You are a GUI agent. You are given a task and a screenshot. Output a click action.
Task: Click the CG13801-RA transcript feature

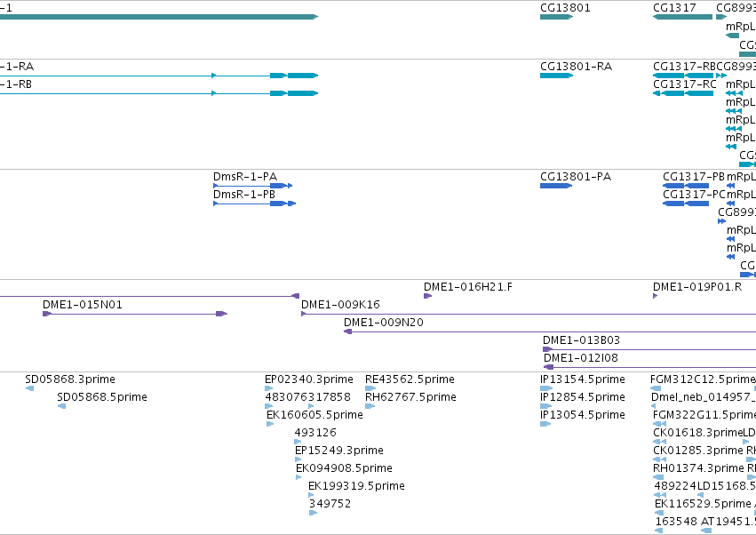point(556,76)
